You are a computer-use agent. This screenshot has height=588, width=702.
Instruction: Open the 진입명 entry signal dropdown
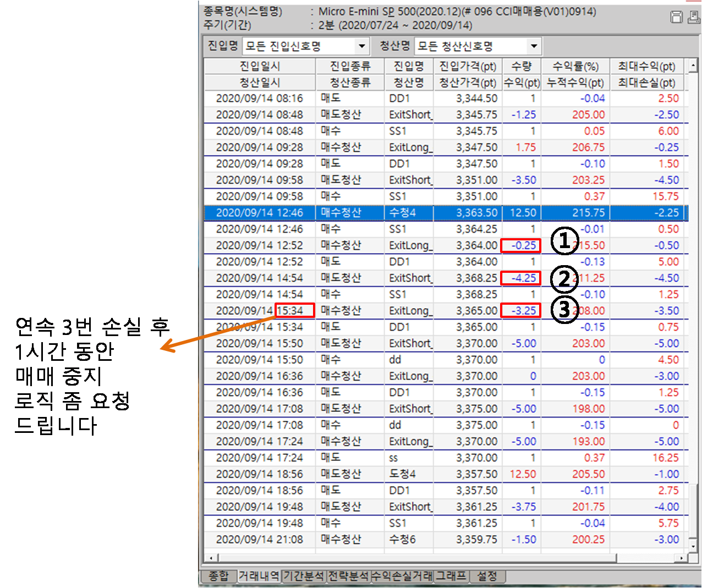tap(361, 46)
